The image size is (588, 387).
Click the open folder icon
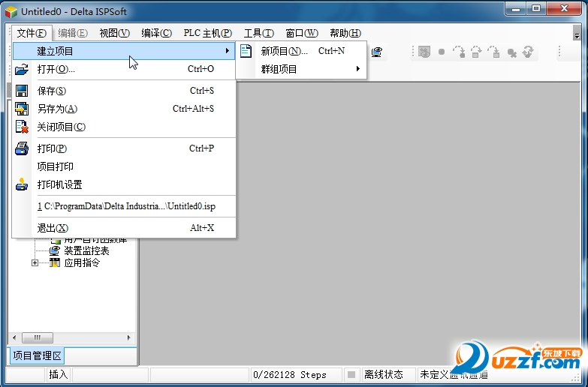pos(22,69)
